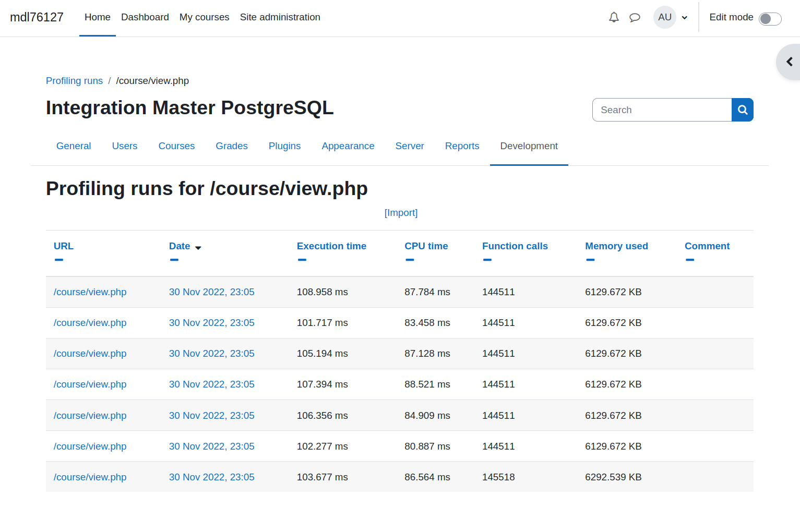800x532 pixels.
Task: Hide the Execution time column
Action: 302,260
